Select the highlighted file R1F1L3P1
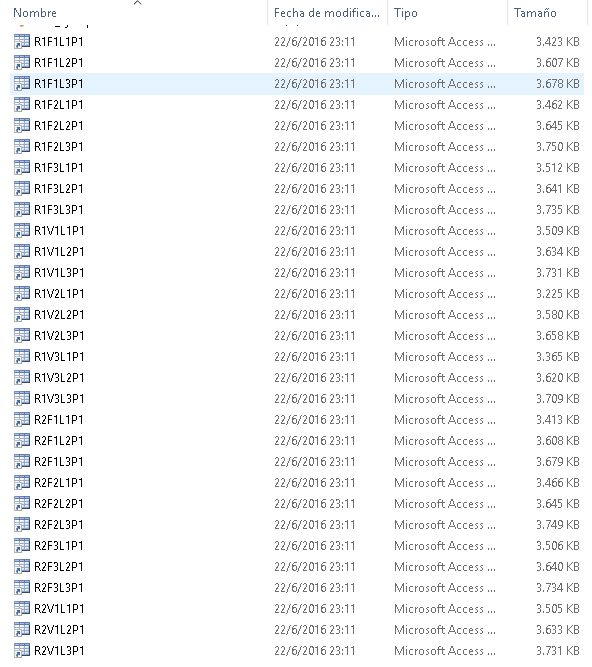The width and height of the screenshot is (592, 667). click(x=297, y=84)
